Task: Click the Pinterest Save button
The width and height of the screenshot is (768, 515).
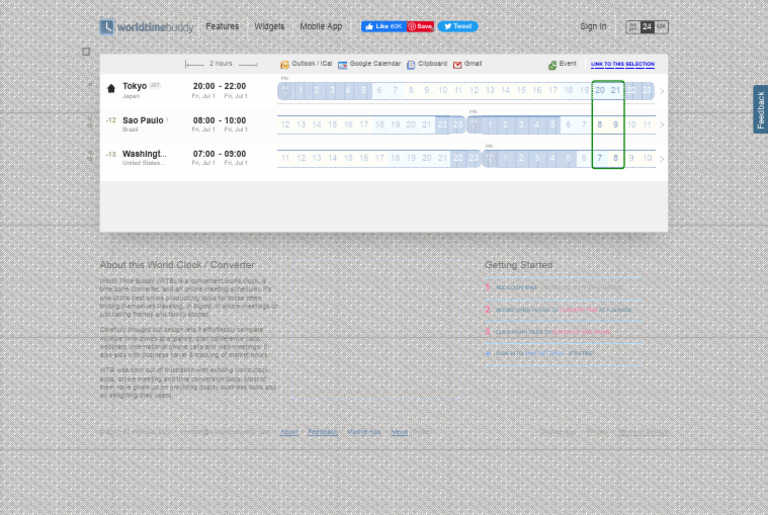Action: pos(420,26)
